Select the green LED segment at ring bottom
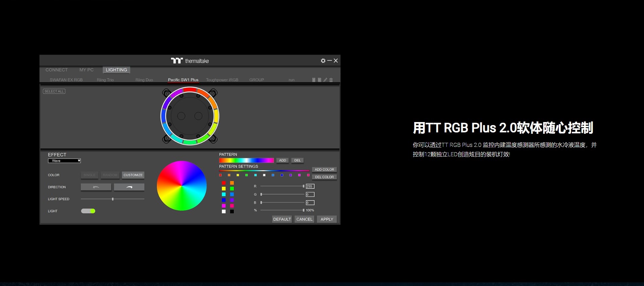This screenshot has height=286, width=644. tap(190, 142)
